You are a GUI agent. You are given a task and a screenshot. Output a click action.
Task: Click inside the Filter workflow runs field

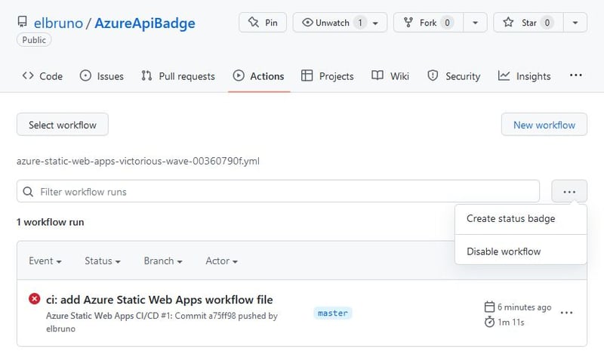tap(278, 191)
